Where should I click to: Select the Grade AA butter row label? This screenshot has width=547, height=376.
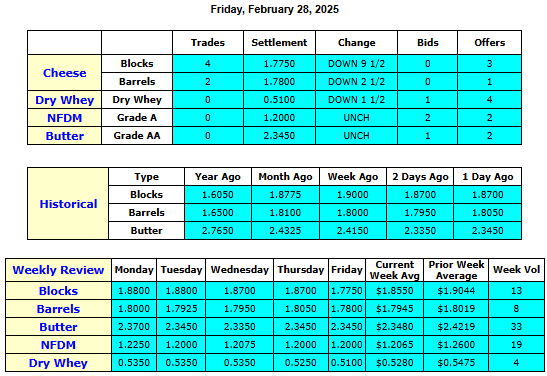(x=137, y=136)
